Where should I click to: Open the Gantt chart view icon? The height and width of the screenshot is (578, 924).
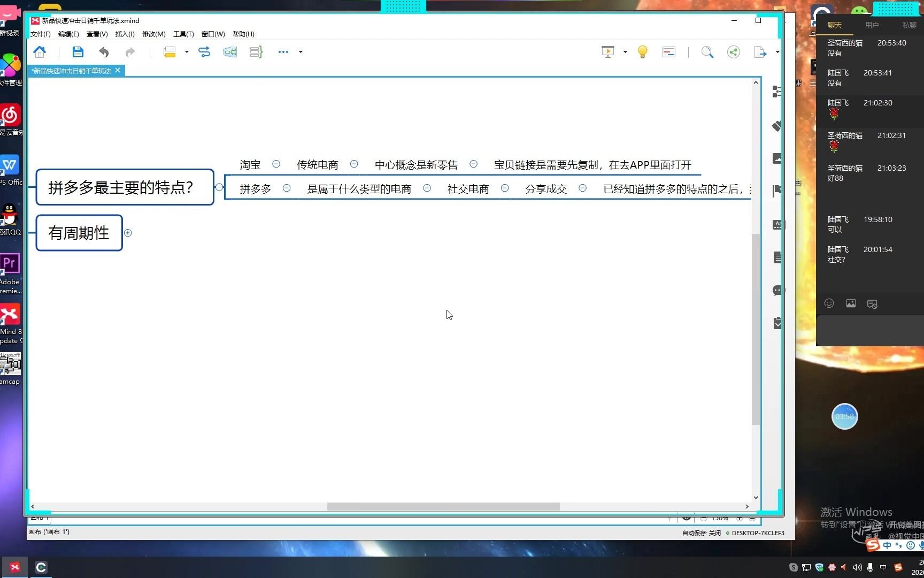point(669,52)
